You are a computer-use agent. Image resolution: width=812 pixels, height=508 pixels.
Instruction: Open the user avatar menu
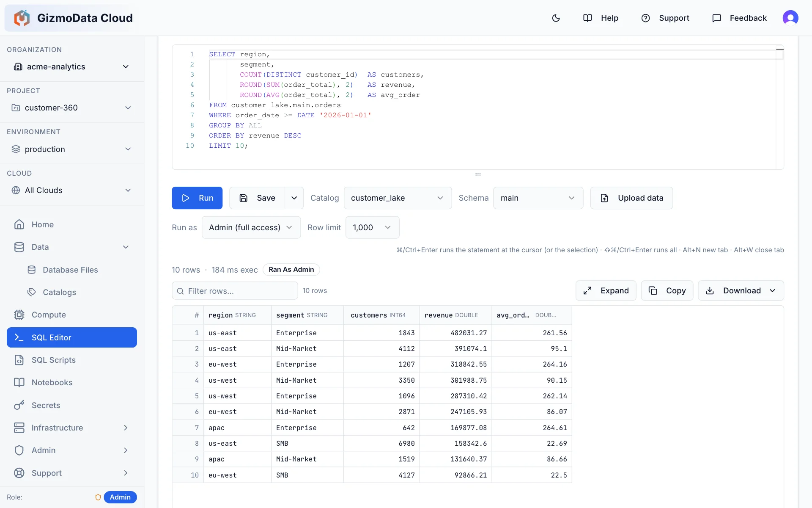tap(790, 18)
